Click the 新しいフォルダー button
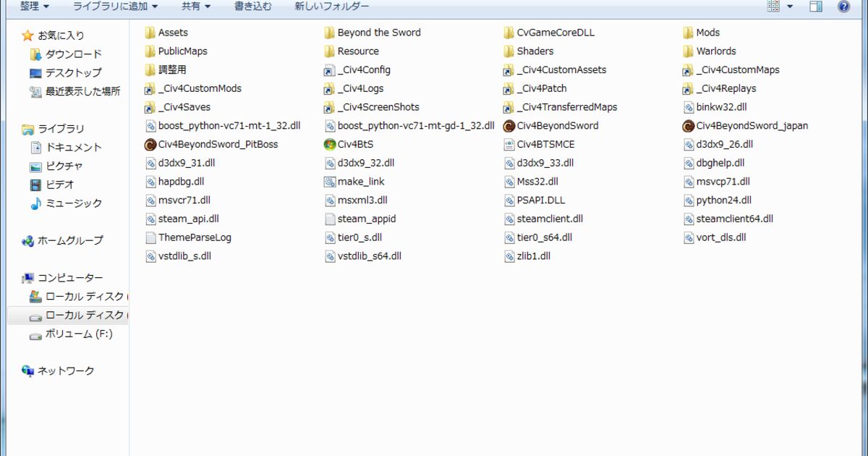Screen dimensions: 868x456 point(332,7)
